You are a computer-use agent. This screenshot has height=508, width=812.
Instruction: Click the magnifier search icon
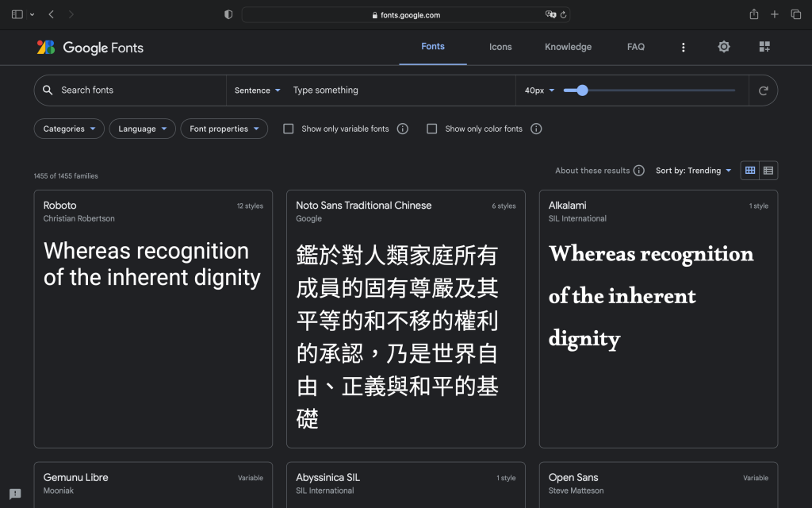pyautogui.click(x=48, y=90)
